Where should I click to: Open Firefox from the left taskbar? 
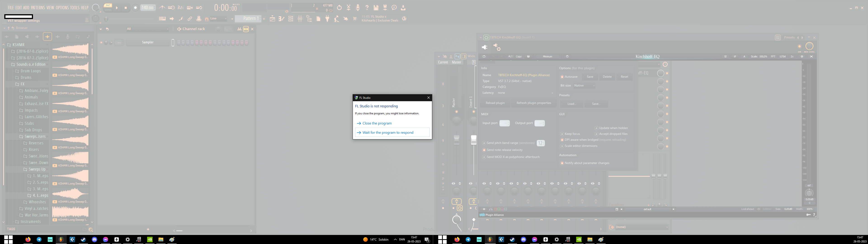click(28, 239)
